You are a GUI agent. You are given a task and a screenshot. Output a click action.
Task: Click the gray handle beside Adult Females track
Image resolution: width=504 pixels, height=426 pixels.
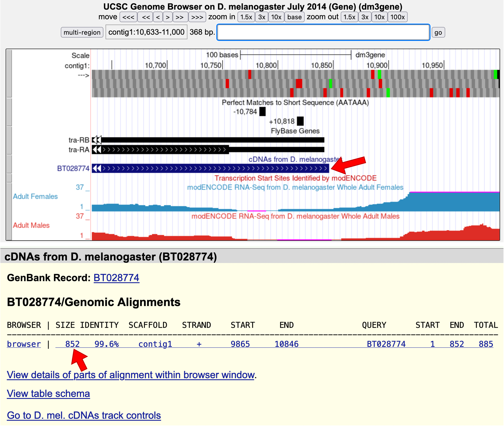click(x=9, y=211)
